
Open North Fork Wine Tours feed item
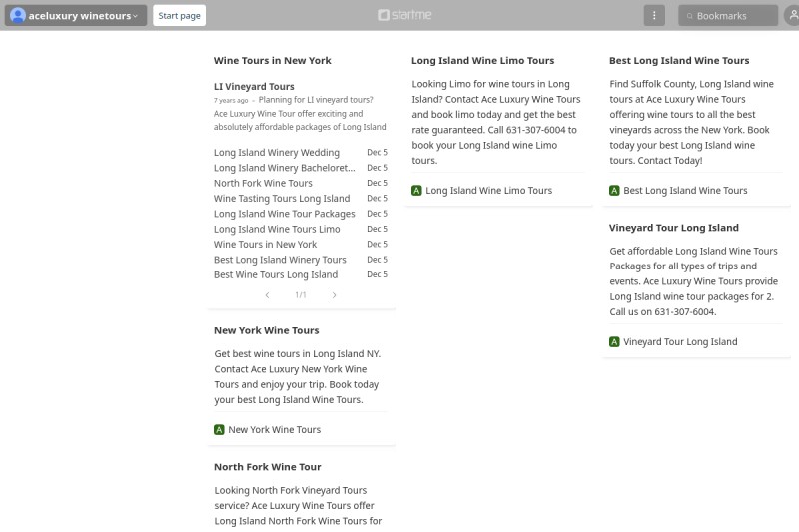[x=263, y=183]
